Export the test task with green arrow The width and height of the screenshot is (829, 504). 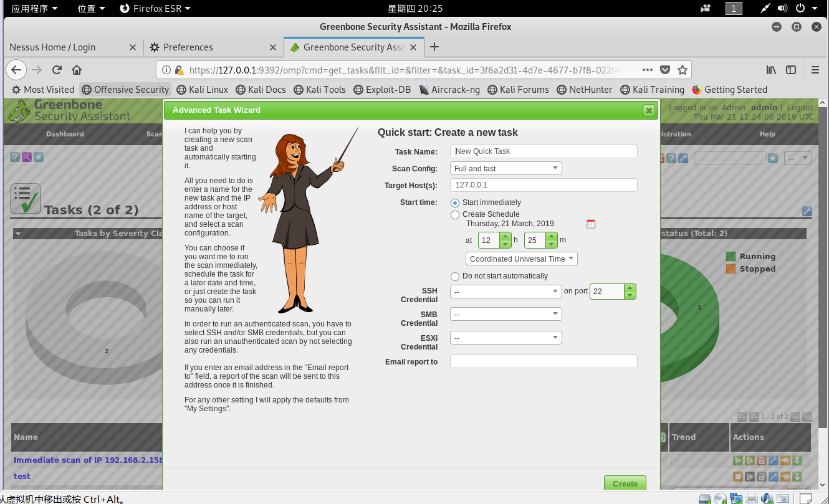click(x=797, y=477)
